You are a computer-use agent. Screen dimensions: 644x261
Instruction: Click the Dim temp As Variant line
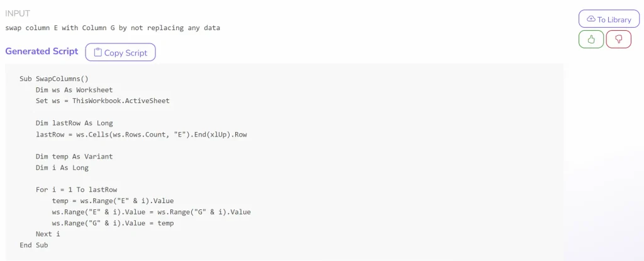(x=74, y=157)
